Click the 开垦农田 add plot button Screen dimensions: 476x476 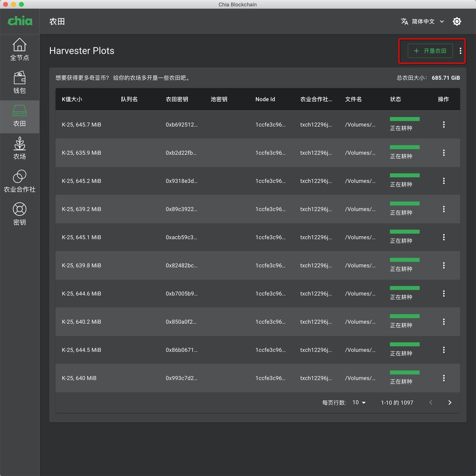click(x=430, y=51)
